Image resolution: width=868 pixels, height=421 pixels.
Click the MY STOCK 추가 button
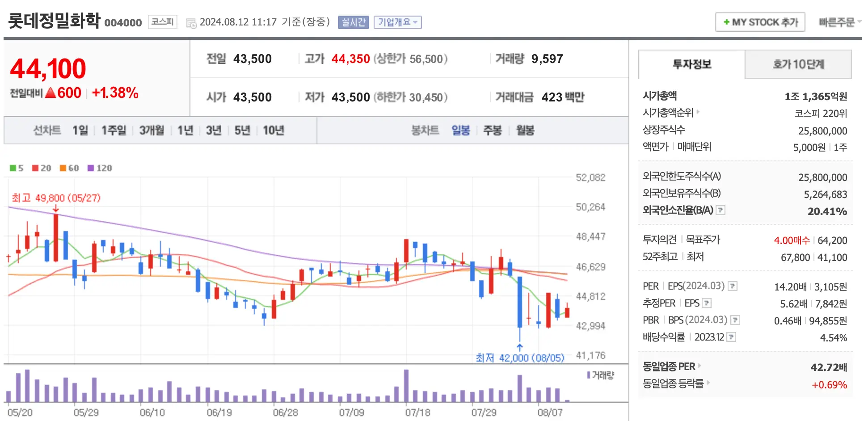coord(760,21)
